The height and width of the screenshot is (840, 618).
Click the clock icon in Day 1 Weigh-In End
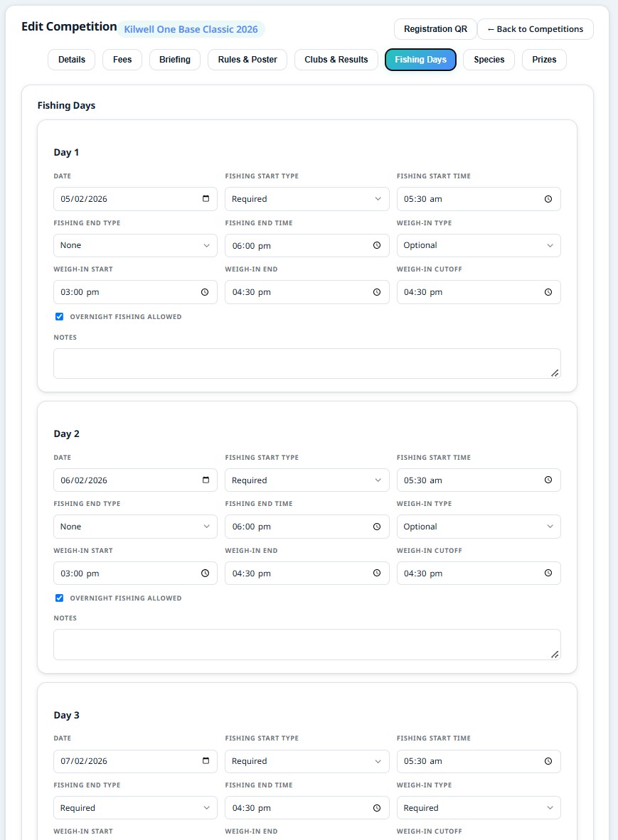(377, 292)
